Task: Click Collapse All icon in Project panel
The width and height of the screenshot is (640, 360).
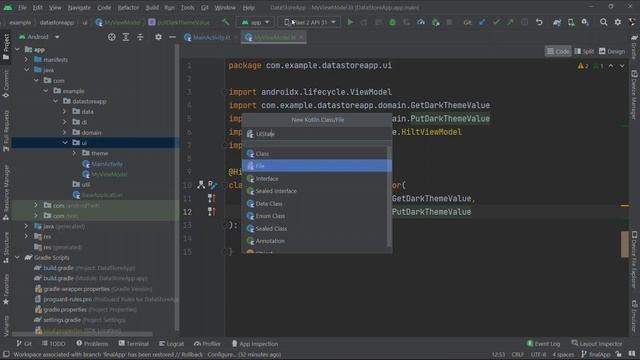Action: pos(140,37)
